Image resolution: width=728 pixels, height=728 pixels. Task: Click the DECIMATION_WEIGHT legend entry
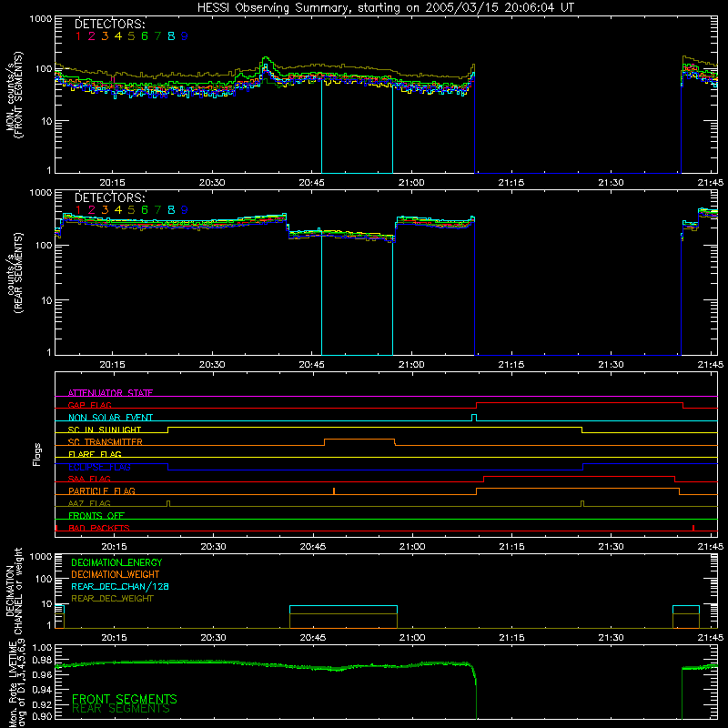tap(116, 574)
